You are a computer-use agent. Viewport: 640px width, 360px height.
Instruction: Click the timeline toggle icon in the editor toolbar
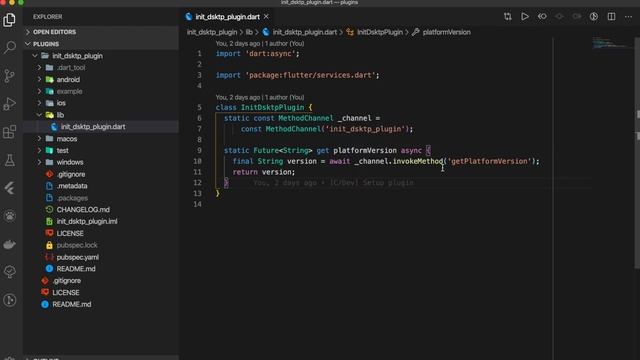(594, 16)
